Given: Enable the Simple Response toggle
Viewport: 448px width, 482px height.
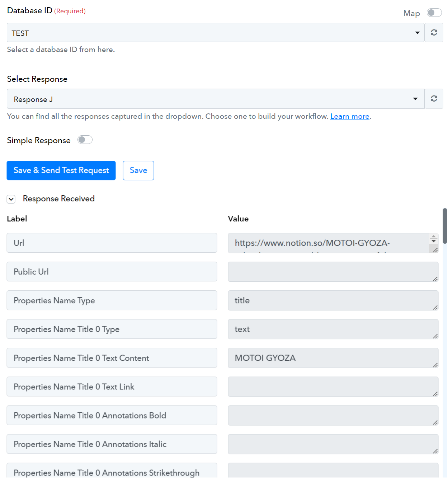Looking at the screenshot, I should coord(85,140).
